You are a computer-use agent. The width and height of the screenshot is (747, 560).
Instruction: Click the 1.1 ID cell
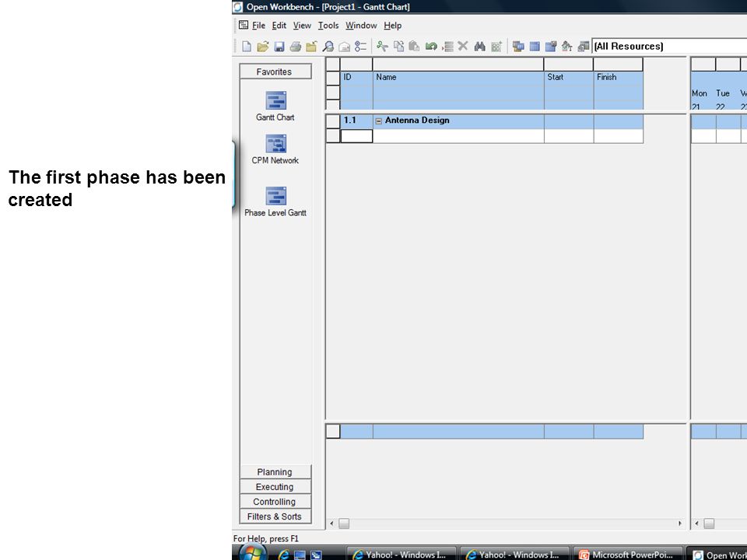coord(356,121)
